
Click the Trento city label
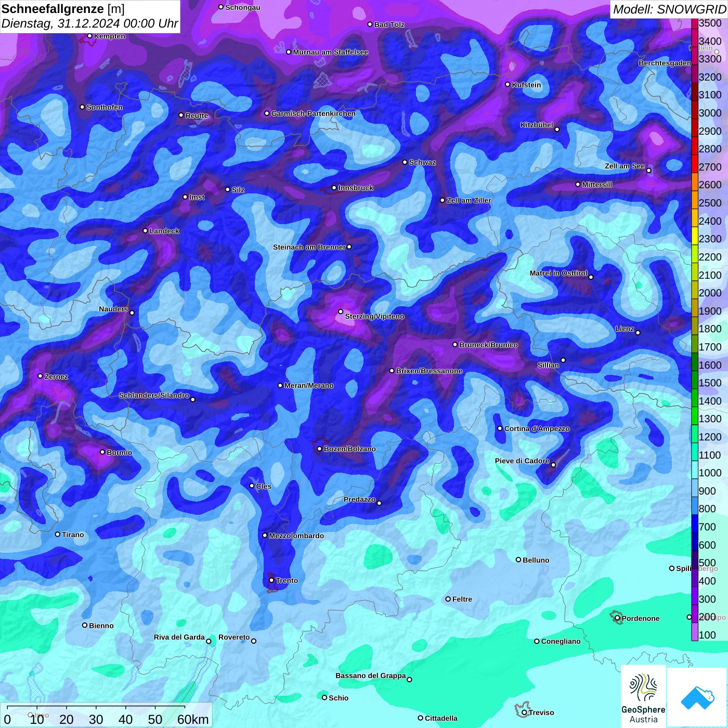click(287, 580)
